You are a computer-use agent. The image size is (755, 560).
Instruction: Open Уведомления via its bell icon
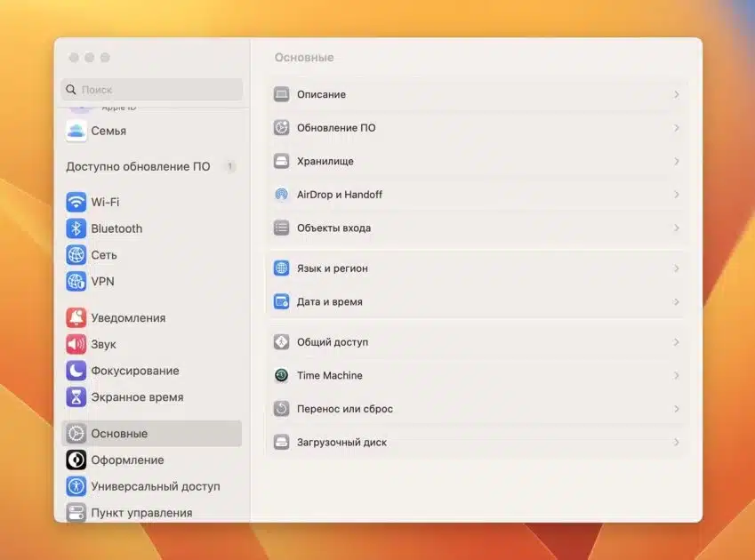tap(76, 317)
